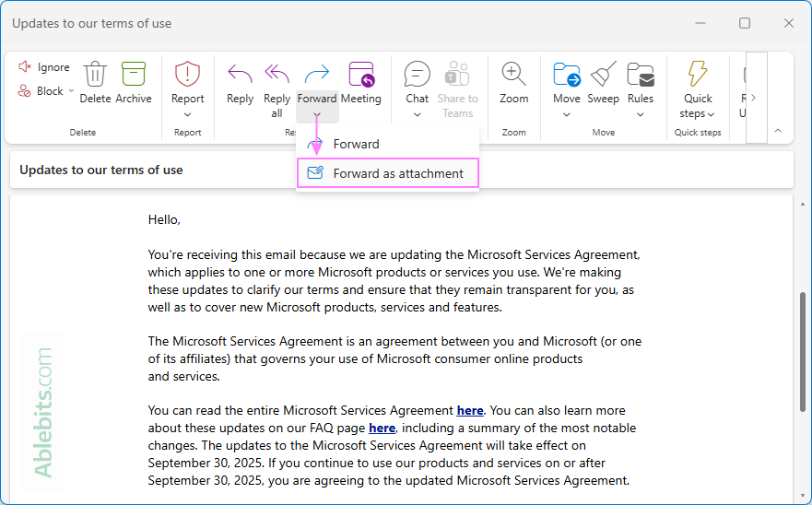The width and height of the screenshot is (812, 505).
Task: Open the Forward dropdown chevron
Action: coord(317,114)
